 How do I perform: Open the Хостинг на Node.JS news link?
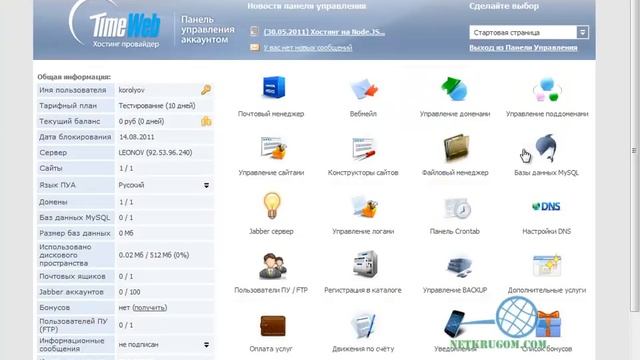click(324, 32)
